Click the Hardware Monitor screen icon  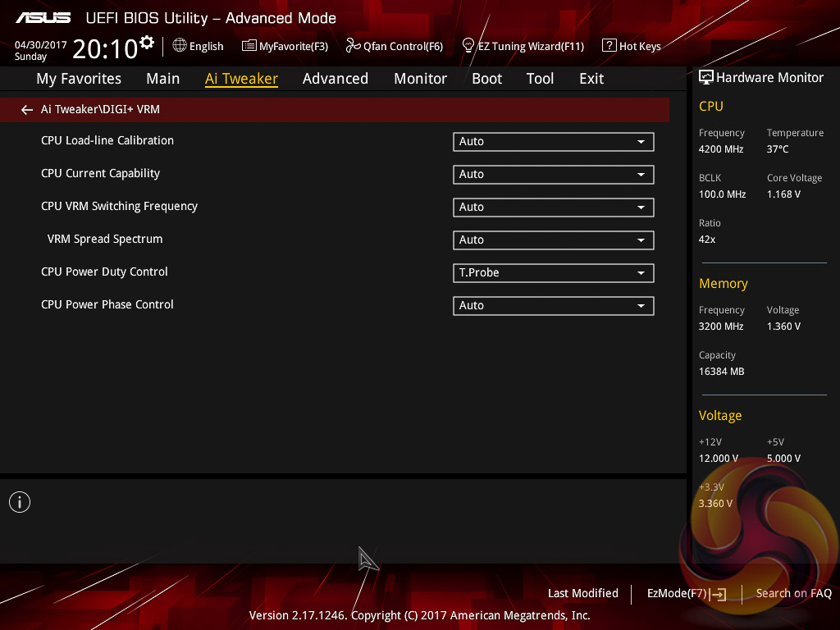click(x=706, y=78)
